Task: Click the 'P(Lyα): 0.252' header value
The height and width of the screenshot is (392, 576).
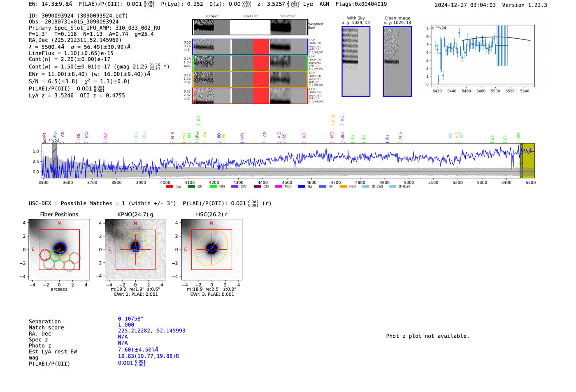Action: pyautogui.click(x=182, y=4)
